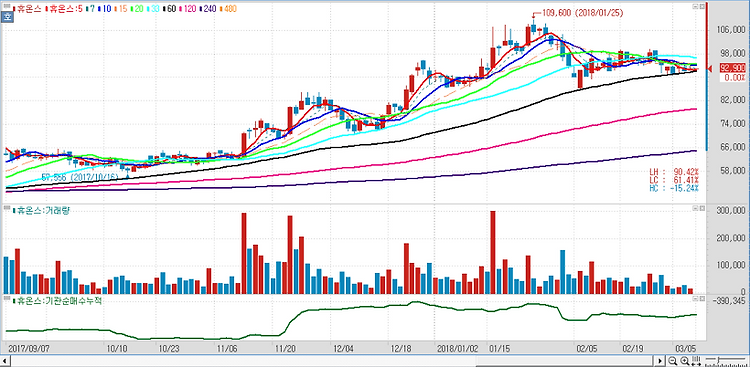This screenshot has height=367, width=750.
Task: Click the 109,600 (2018/01/25) high price annotation
Action: tap(583, 13)
